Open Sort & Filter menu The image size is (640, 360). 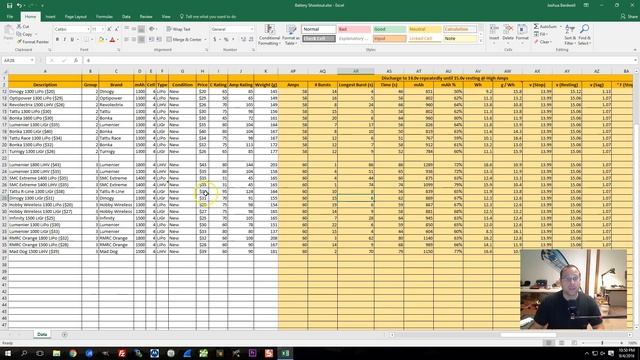point(570,34)
